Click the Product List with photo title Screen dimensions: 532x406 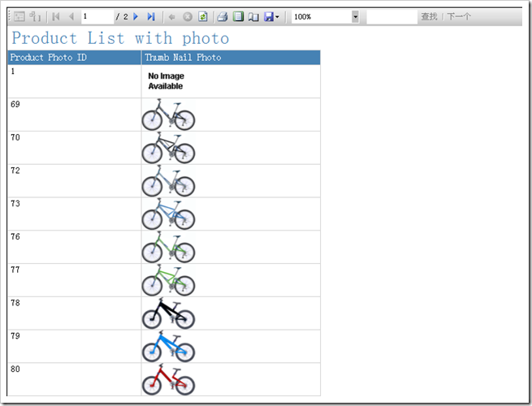click(120, 38)
